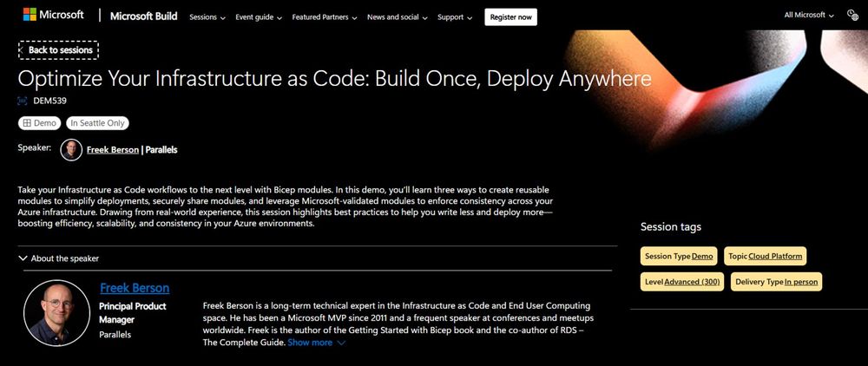Filter by Session Type Demo tag
Screen dimensions: 868x366
click(679, 256)
